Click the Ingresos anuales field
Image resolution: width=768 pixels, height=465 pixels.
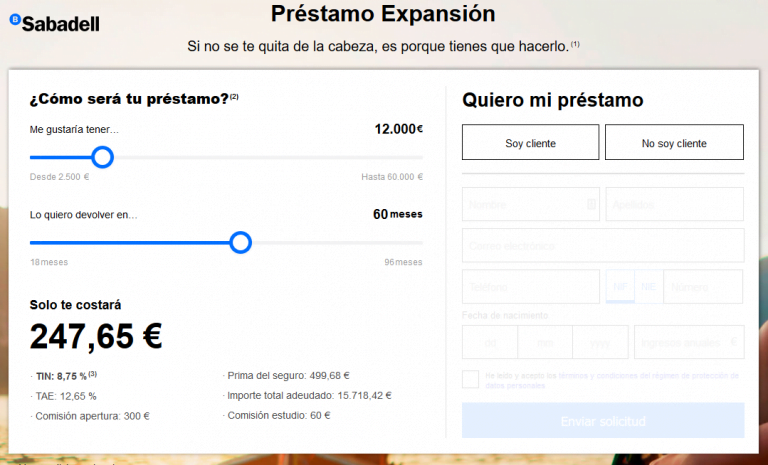[689, 342]
